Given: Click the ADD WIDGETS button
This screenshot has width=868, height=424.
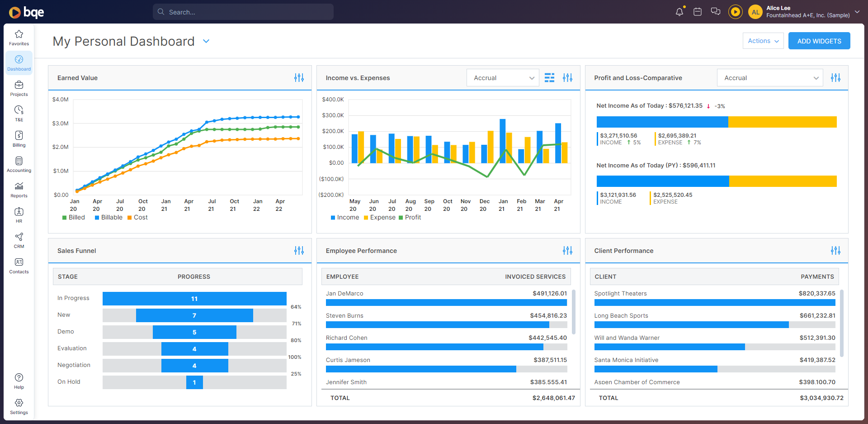Looking at the screenshot, I should tap(819, 41).
